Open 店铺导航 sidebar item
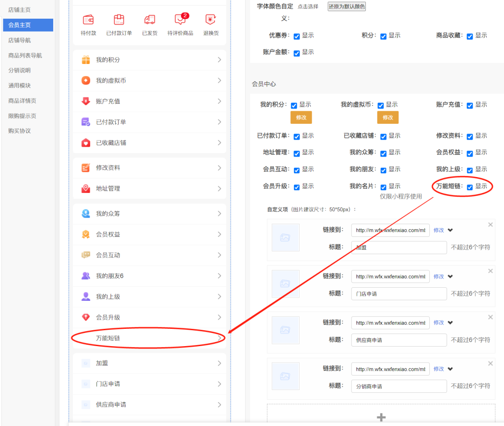Screen dimensions: 504x426 tap(19, 40)
